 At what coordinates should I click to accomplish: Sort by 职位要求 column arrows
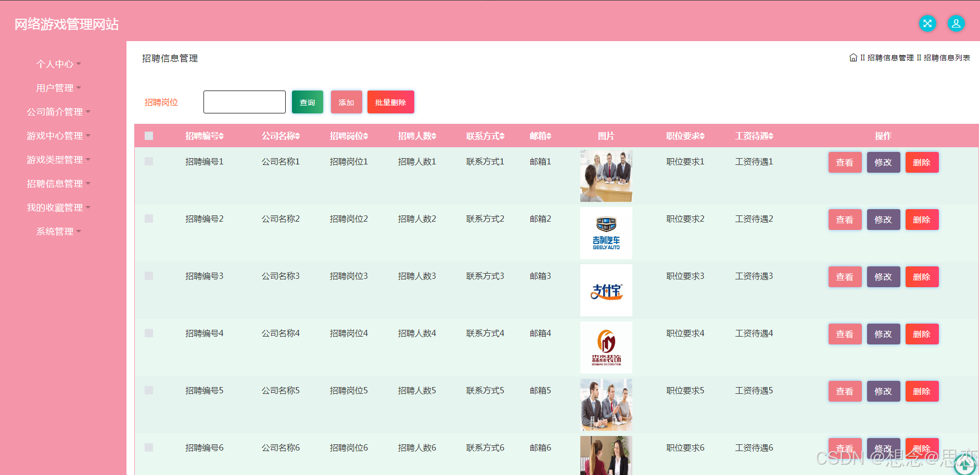click(x=702, y=136)
